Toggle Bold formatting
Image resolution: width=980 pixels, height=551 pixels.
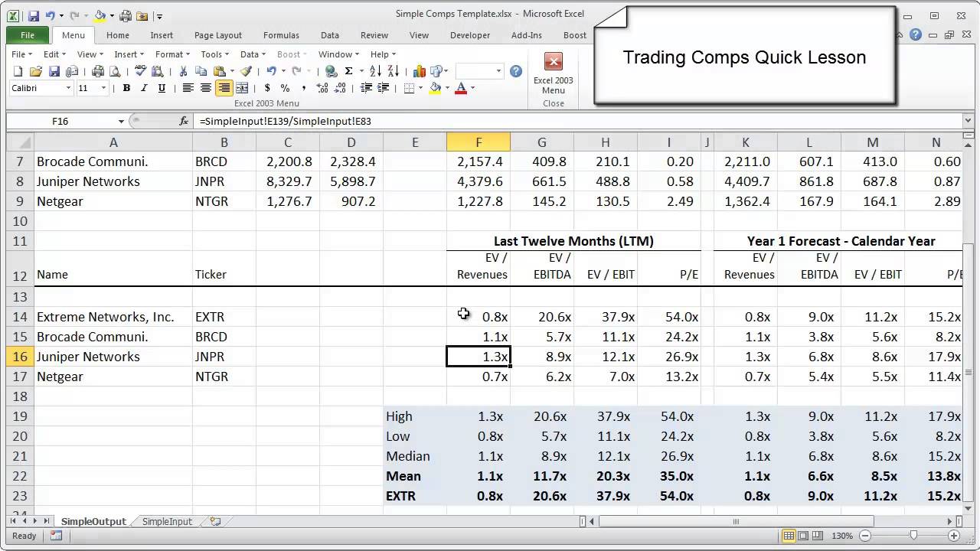tap(126, 88)
